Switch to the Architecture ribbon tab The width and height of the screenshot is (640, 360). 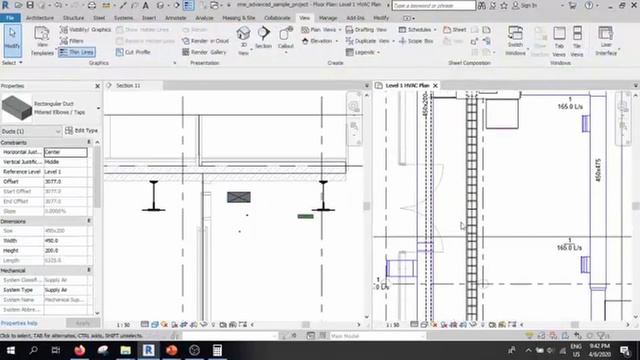pyautogui.click(x=40, y=18)
